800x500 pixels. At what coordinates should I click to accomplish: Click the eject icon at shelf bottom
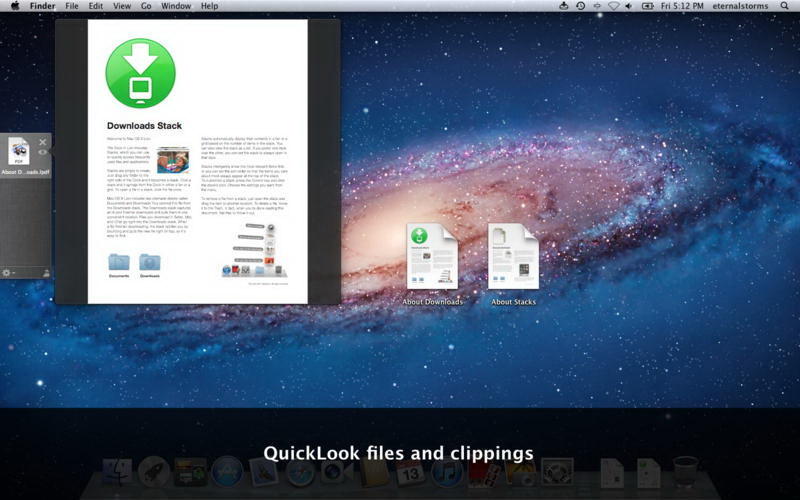coord(46,272)
